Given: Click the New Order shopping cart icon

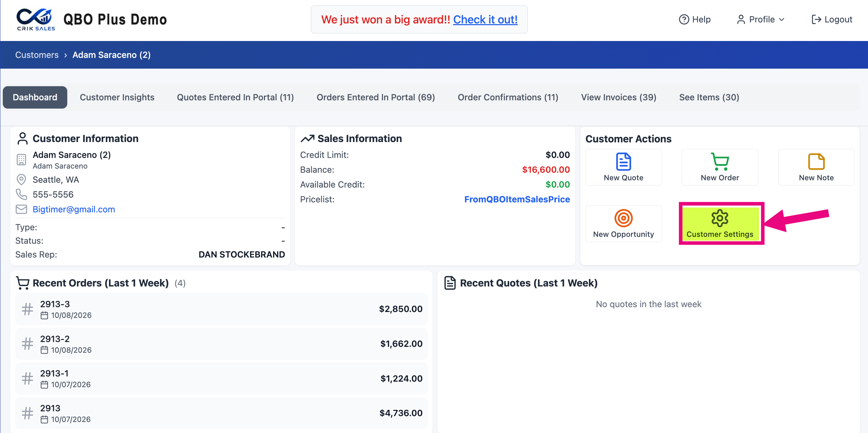Looking at the screenshot, I should point(720,162).
